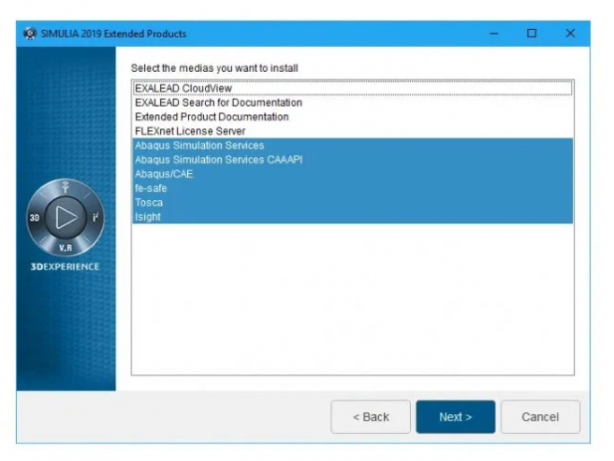Select FLEXnet License Server entry
Image resolution: width=614 pixels, height=461 pixels.
190,130
